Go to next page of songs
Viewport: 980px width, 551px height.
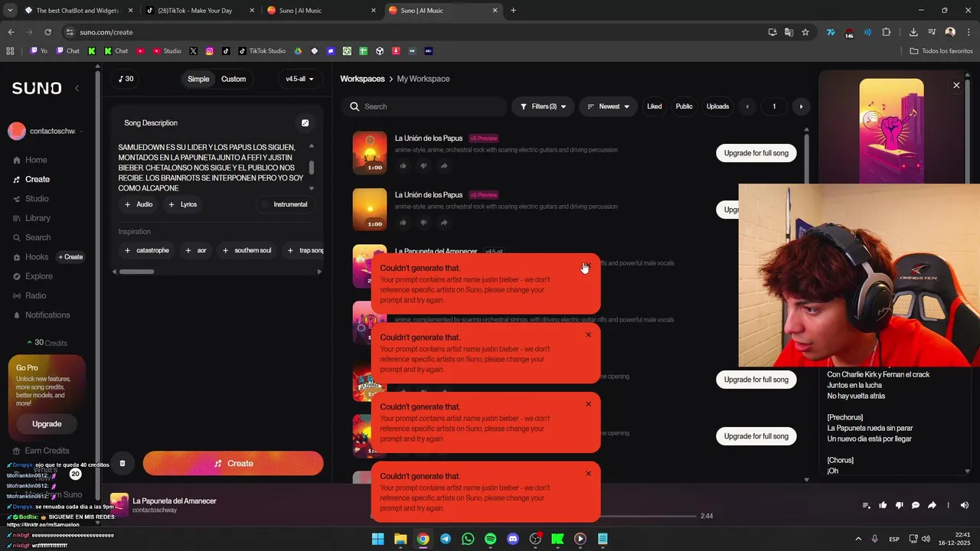(801, 106)
